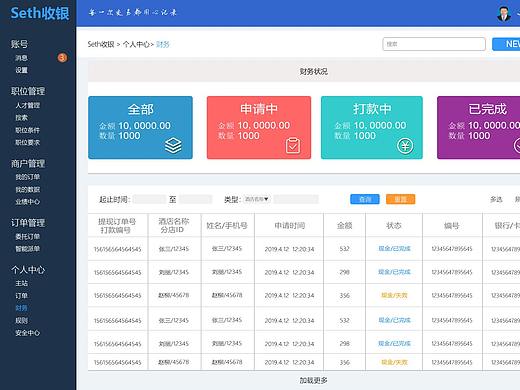Open 消息 in the sidebar
The image size is (520, 390).
21,58
